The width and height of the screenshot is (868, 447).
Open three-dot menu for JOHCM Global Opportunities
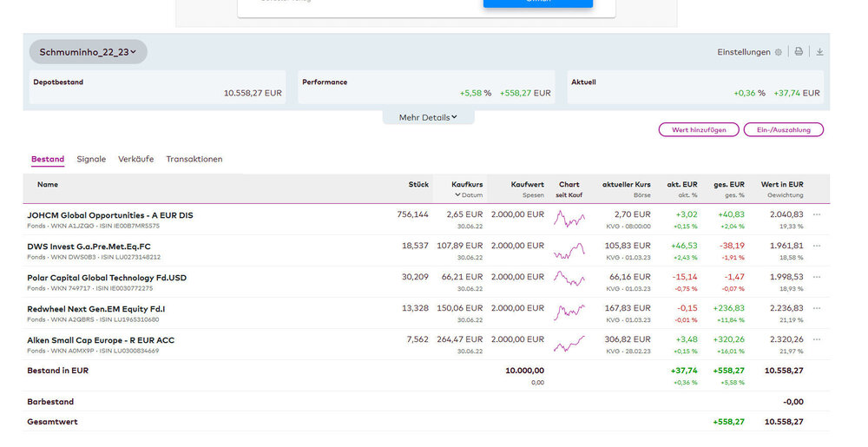(816, 214)
